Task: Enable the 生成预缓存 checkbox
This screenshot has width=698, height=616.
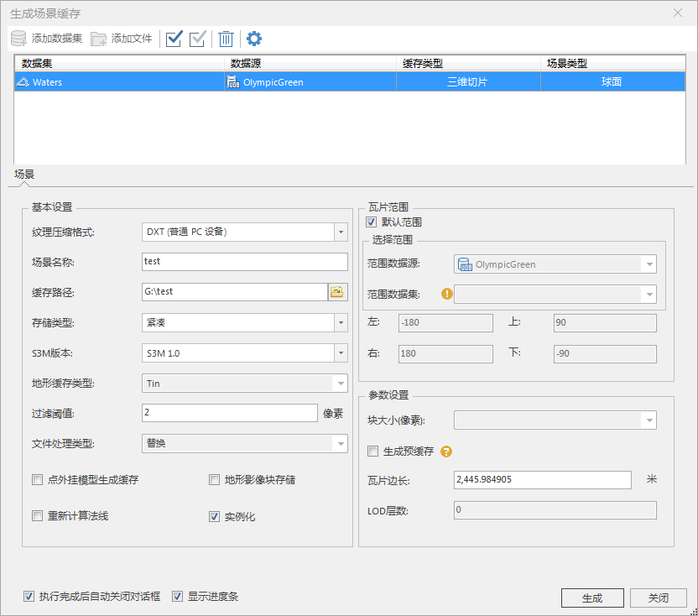Action: [373, 452]
